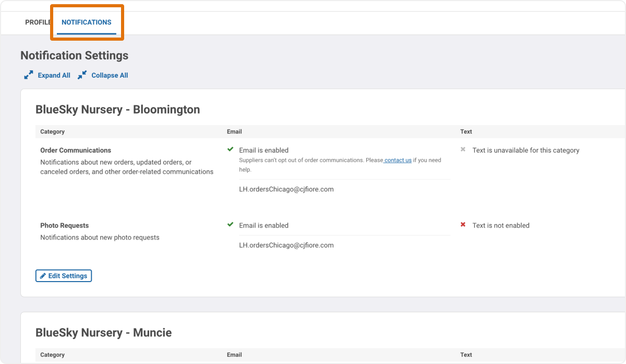626x364 pixels.
Task: Switch to the PROFILE tab
Action: [x=37, y=22]
